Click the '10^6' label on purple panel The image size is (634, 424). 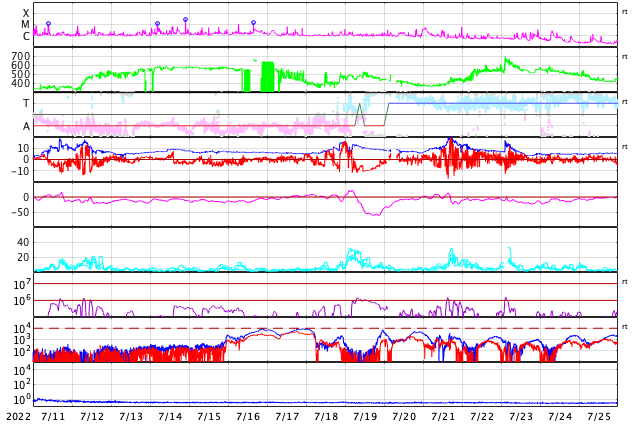[x=21, y=301]
